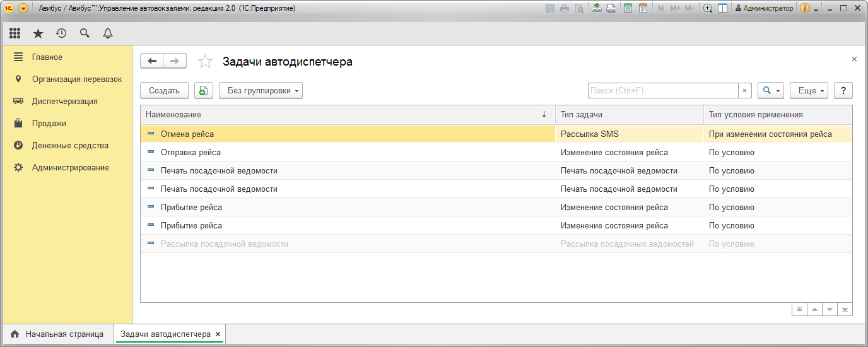Viewport: 868px width, 347px height.
Task: Open the calendar icon in title bar
Action: coord(643,8)
